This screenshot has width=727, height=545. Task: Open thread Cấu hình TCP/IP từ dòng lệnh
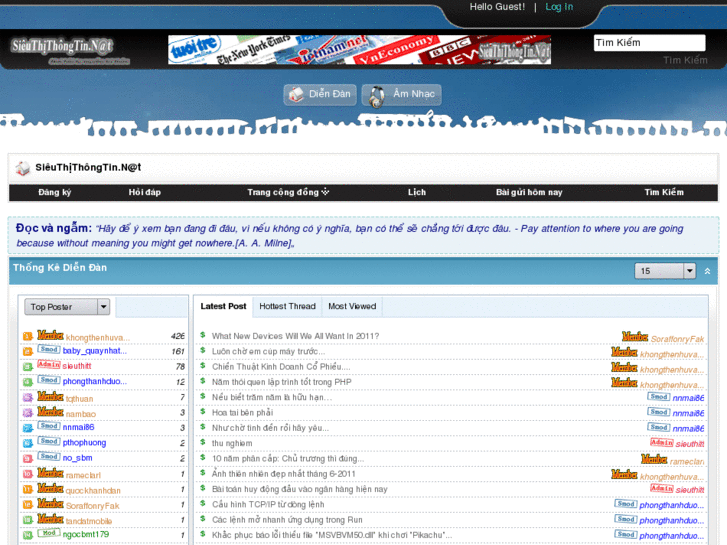[x=268, y=504]
